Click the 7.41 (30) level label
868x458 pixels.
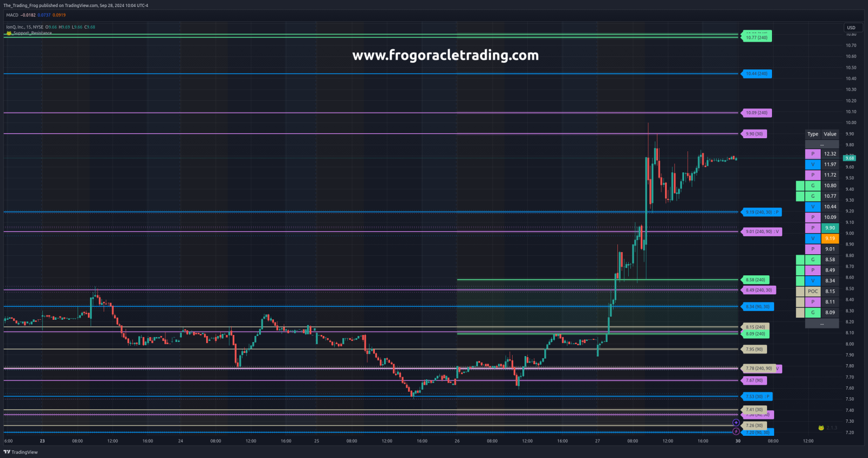[754, 410]
